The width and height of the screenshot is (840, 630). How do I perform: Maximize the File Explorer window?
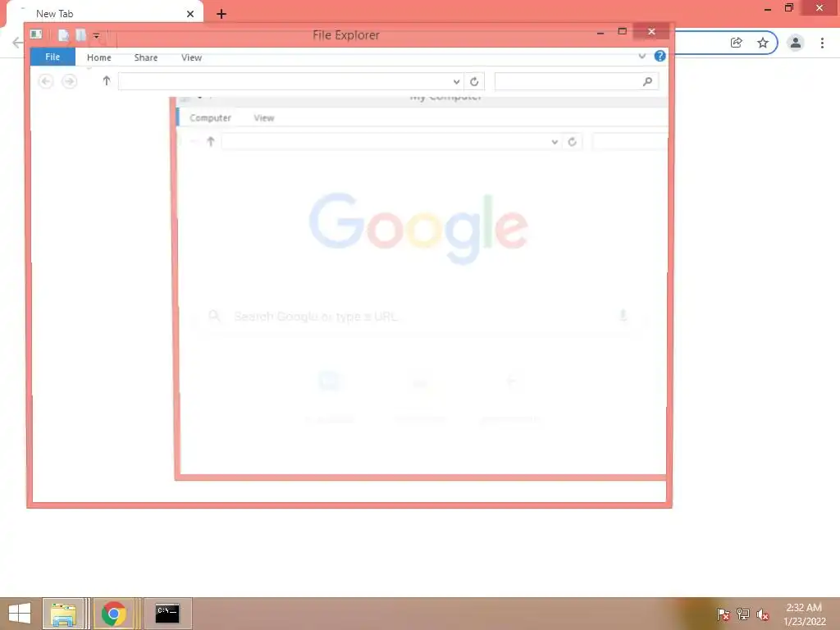coord(622,32)
